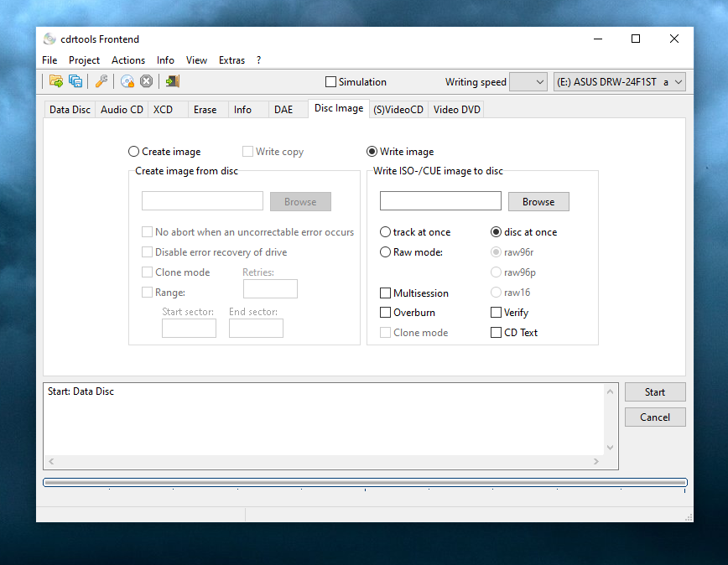Image resolution: width=728 pixels, height=565 pixels.
Task: Select the Write image radio button
Action: [x=372, y=152]
